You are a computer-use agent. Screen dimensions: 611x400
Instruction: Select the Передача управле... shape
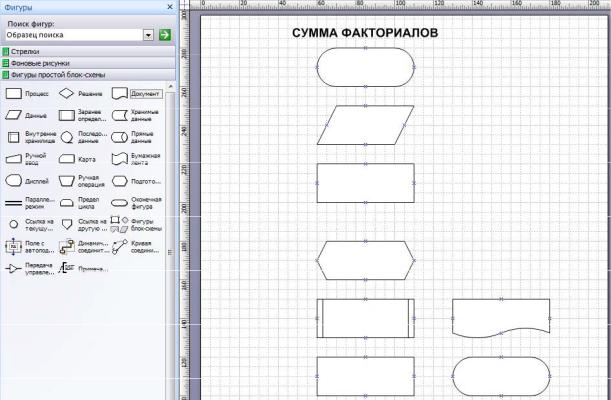(30, 269)
